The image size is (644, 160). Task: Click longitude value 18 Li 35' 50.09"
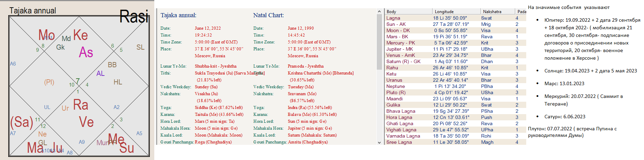pos(450,18)
